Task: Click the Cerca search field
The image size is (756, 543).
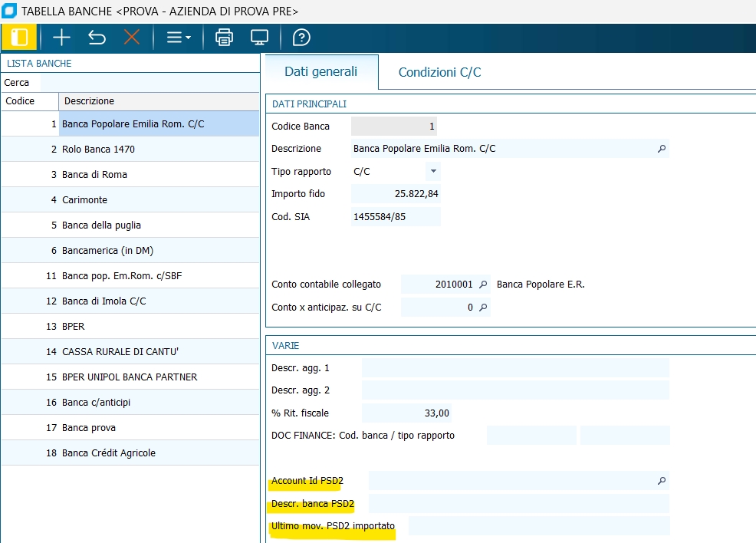Action: [x=150, y=82]
